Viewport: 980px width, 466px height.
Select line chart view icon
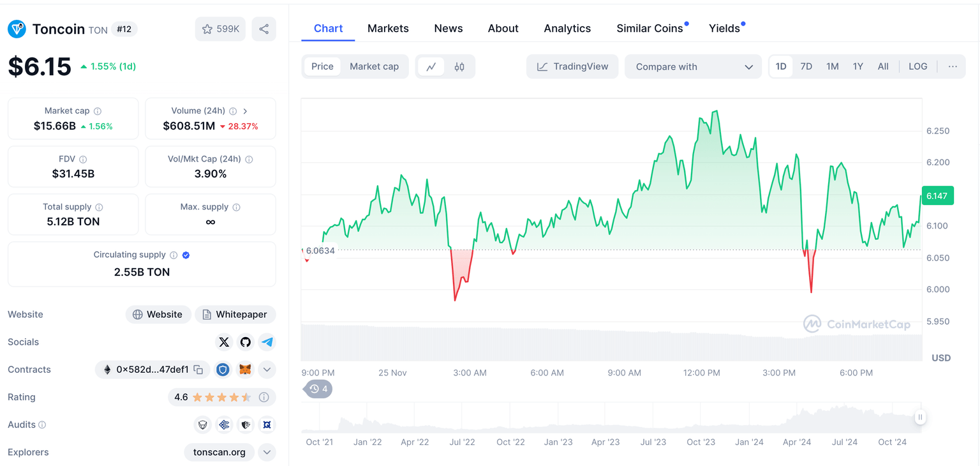tap(431, 67)
